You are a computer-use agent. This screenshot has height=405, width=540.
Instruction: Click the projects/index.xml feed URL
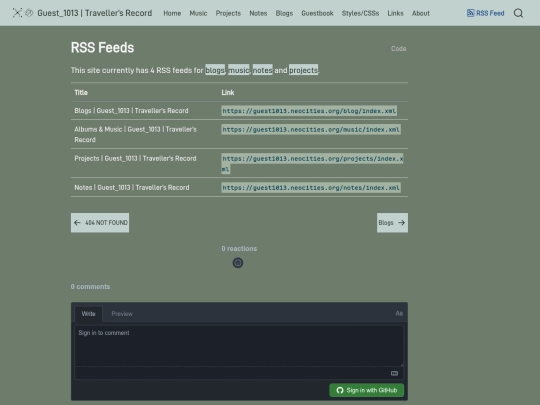tap(312, 164)
